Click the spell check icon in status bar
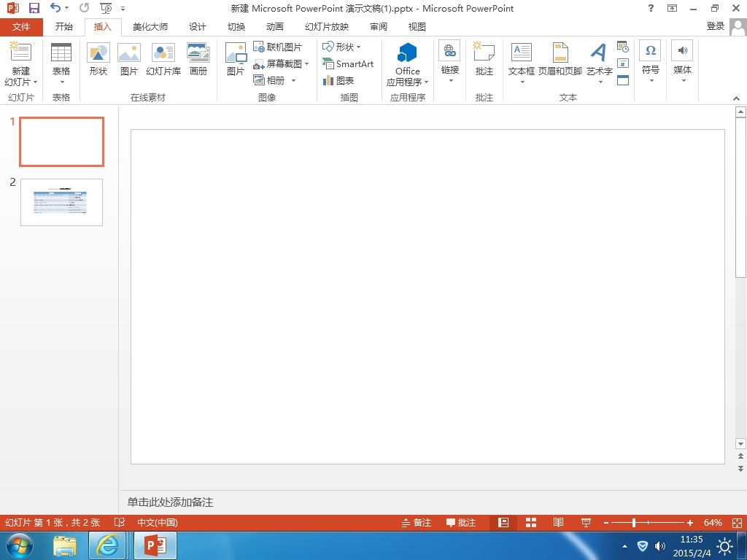This screenshot has height=560, width=747. (x=119, y=523)
